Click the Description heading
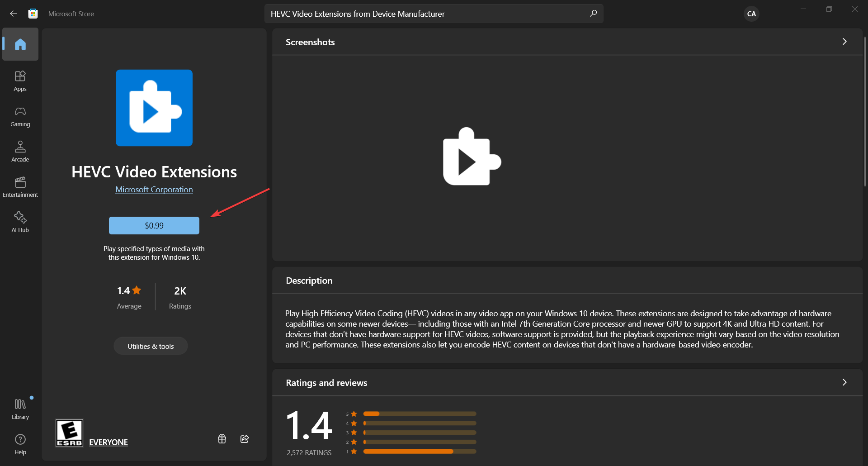 [x=309, y=281]
